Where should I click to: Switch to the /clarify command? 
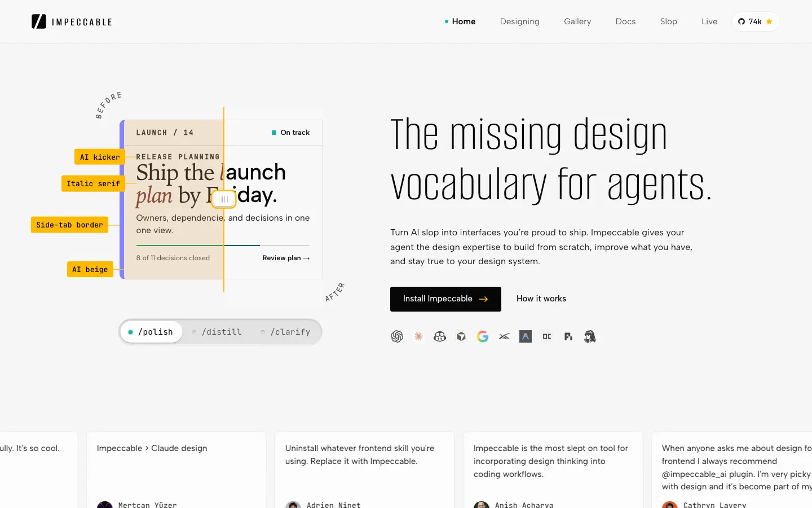tap(285, 332)
